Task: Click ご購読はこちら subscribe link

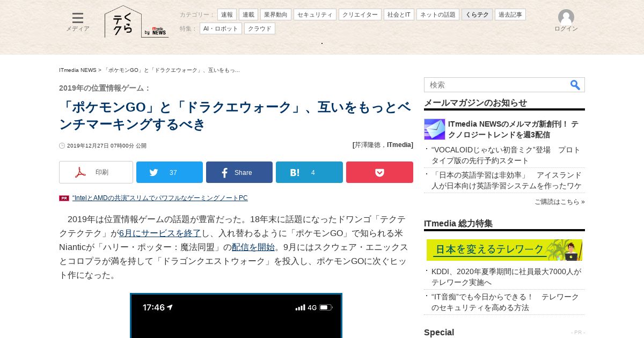Action: (559, 202)
